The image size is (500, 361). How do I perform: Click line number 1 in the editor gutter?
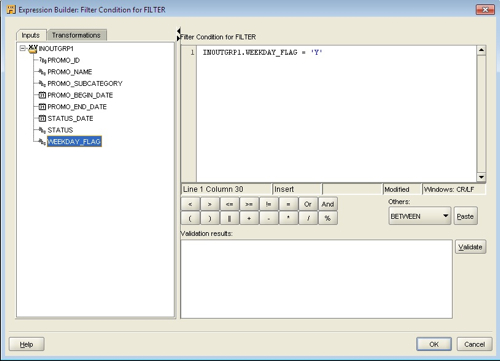[x=192, y=52]
